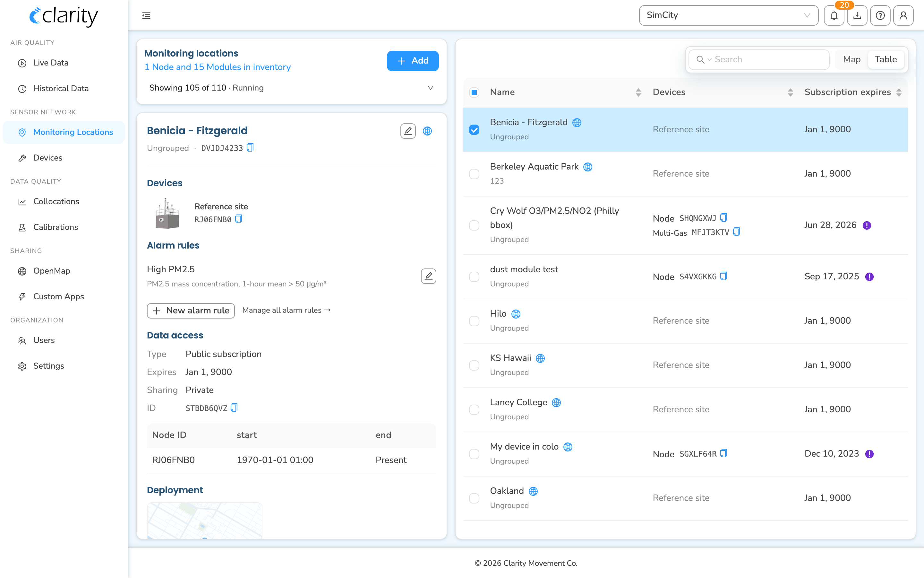924x578 pixels.
Task: Click expiry warning icon for Jun 28, 2026
Action: 867,225
